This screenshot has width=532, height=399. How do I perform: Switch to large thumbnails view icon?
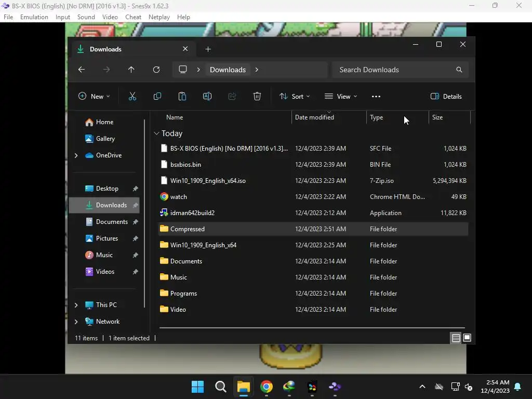[467, 338]
